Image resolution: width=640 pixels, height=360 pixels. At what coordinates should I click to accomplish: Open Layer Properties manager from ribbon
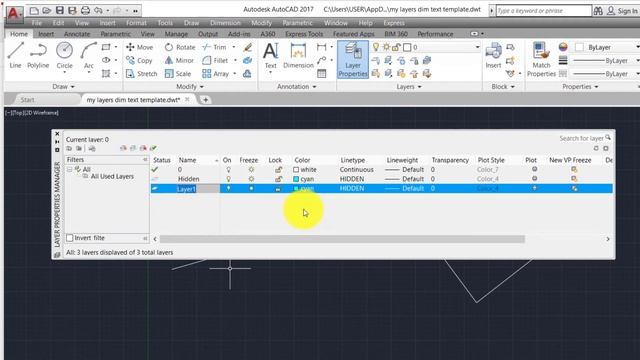click(x=353, y=60)
